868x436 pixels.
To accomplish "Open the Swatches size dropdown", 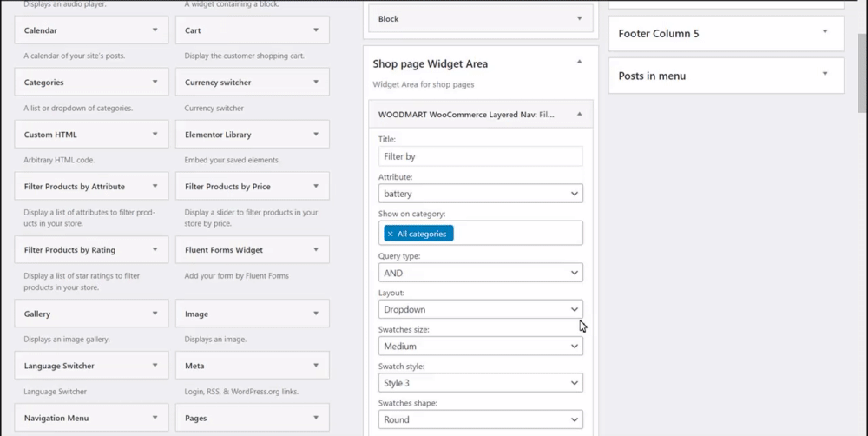I will pyautogui.click(x=480, y=346).
